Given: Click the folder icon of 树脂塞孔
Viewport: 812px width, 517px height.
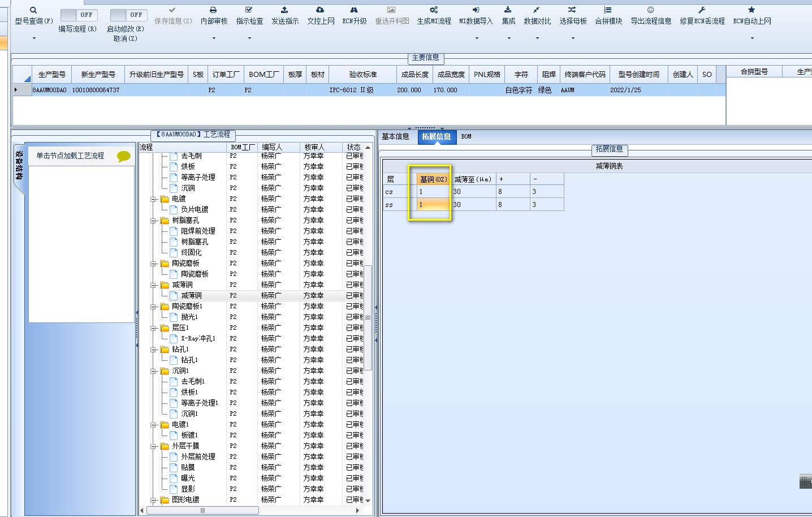Looking at the screenshot, I should tap(165, 221).
